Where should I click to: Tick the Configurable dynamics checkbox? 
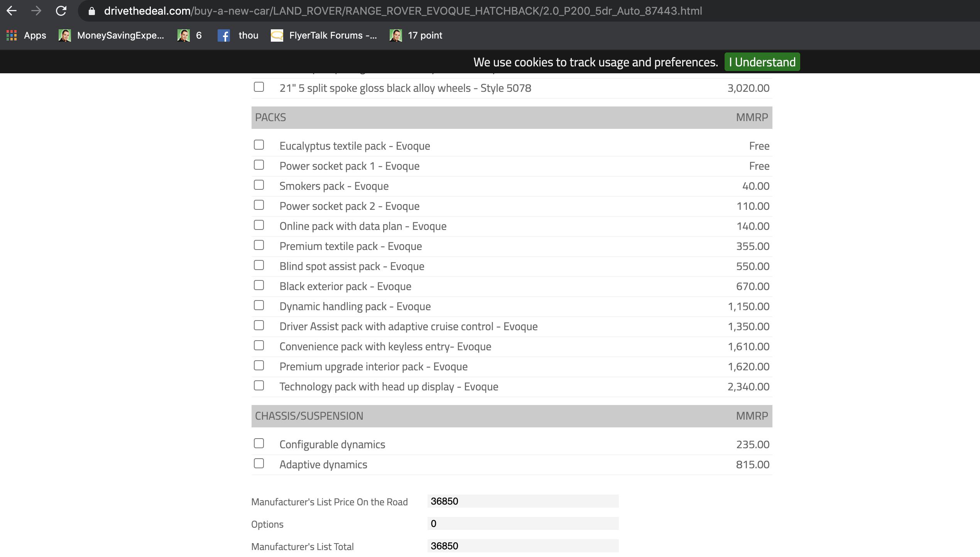[x=259, y=443]
